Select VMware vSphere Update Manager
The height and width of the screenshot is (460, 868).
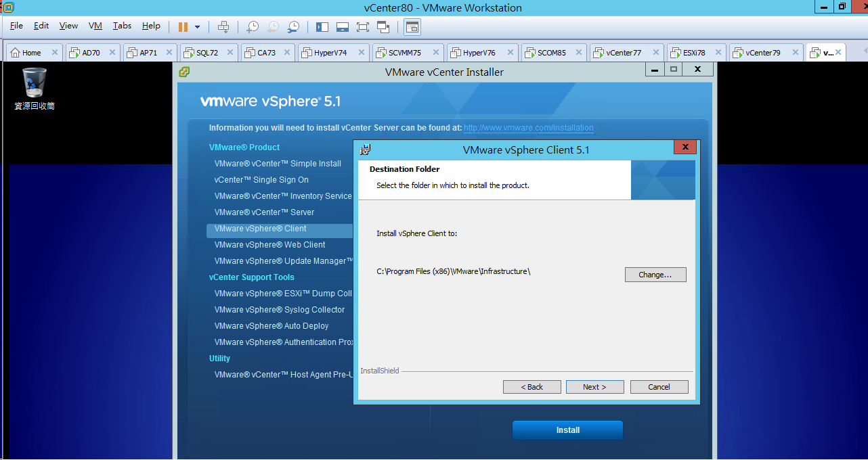click(x=283, y=261)
